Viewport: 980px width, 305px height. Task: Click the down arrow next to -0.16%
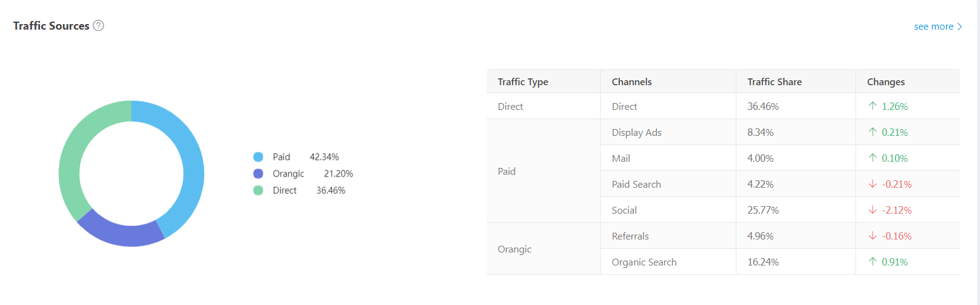click(873, 236)
